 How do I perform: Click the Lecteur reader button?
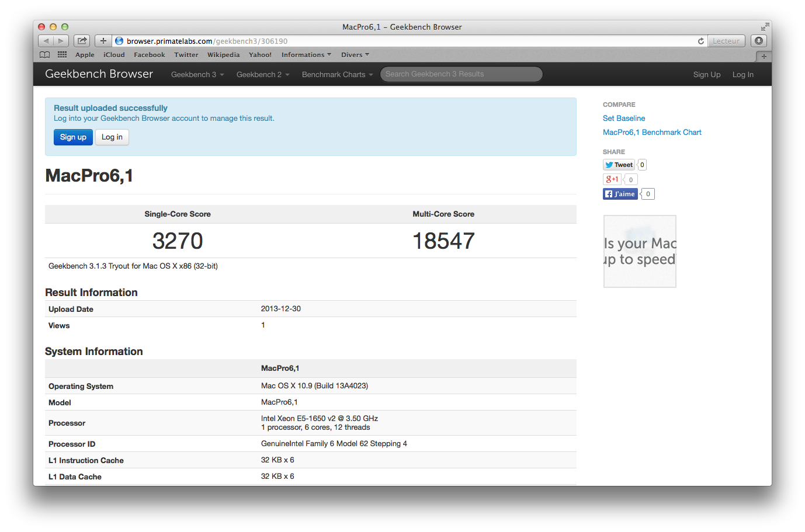point(726,41)
